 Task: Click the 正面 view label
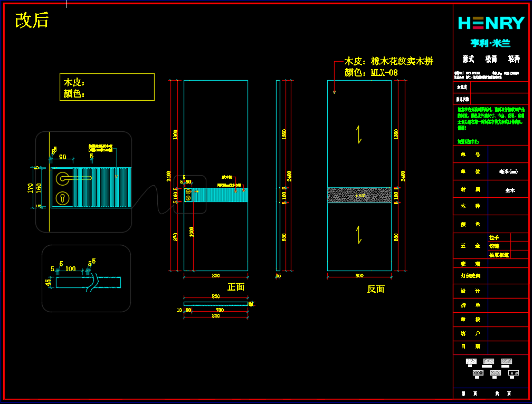236,287
